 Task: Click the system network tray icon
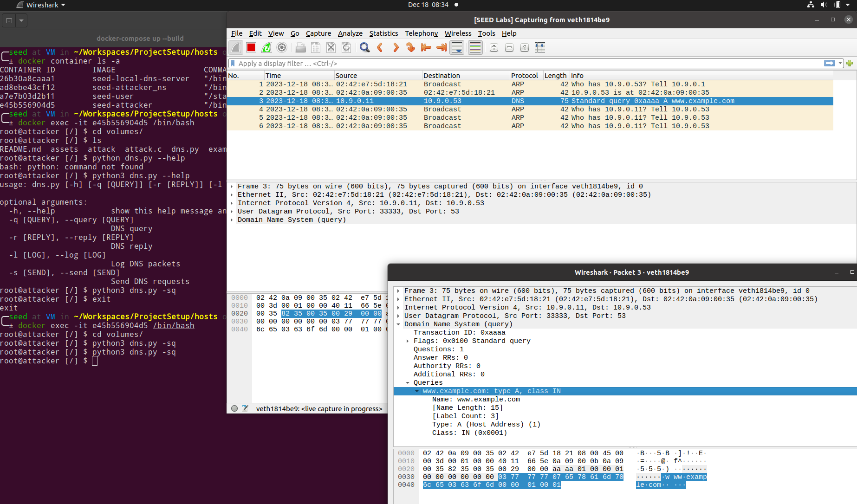coord(811,5)
